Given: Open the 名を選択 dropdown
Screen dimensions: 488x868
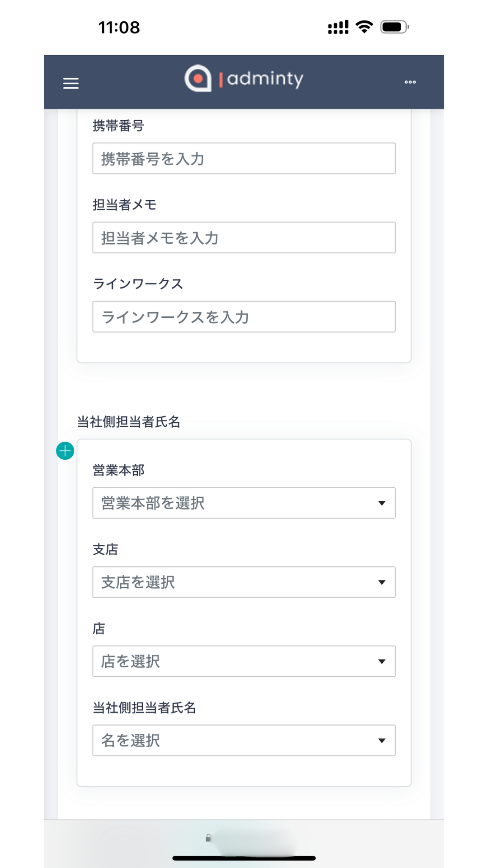Looking at the screenshot, I should (244, 740).
